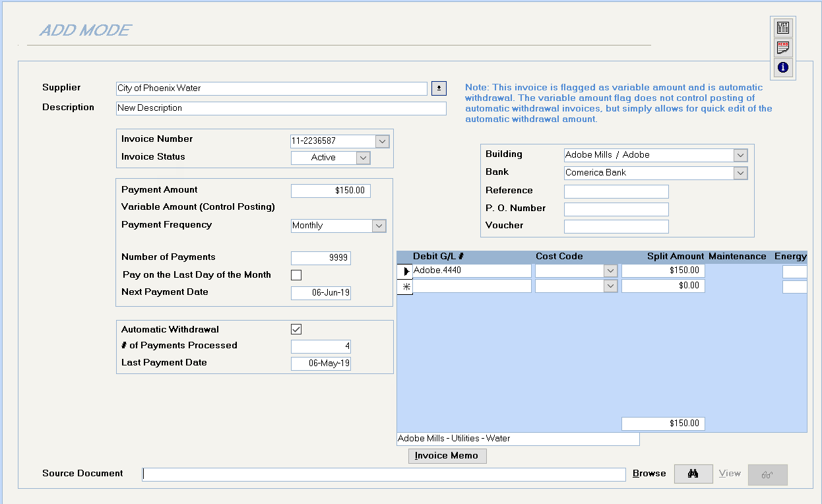Click the Description text field
Viewport: 822px width, 504px height.
point(281,108)
